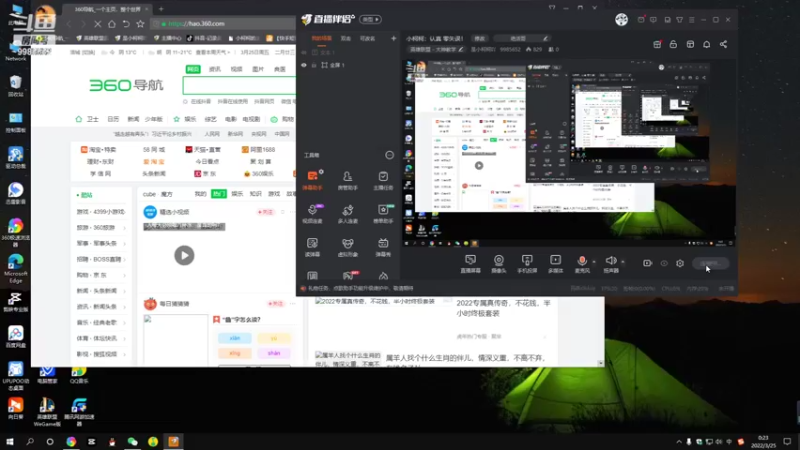Expand the 招聘·BOSS直聘 sidebar row arrow
The height and width of the screenshot is (450, 800).
(x=124, y=260)
